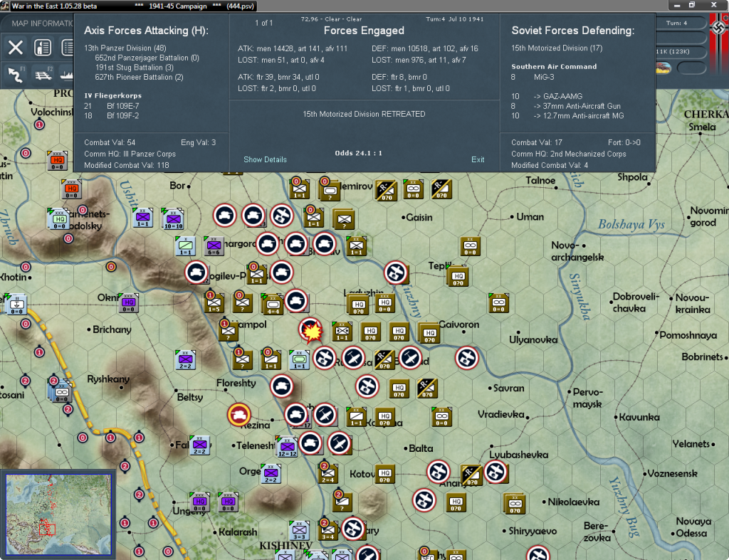
Task: Click 15th Motorized Division (17) defender entry
Action: 557,48
